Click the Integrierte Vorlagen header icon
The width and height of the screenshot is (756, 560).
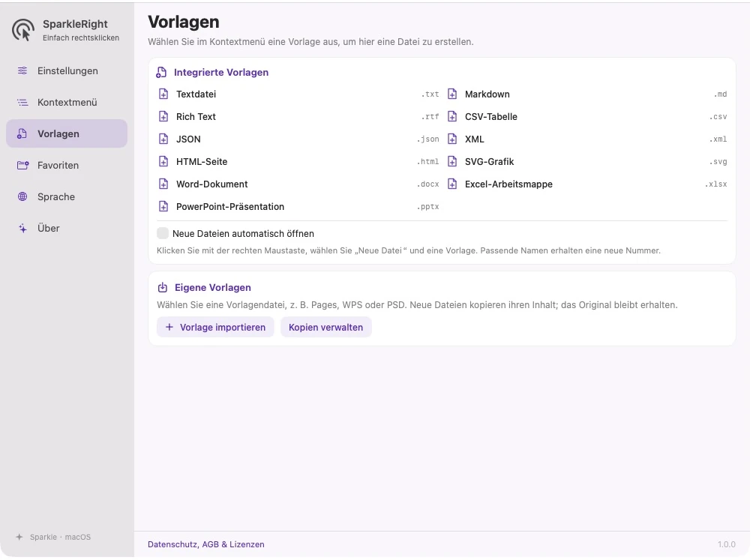pos(161,72)
